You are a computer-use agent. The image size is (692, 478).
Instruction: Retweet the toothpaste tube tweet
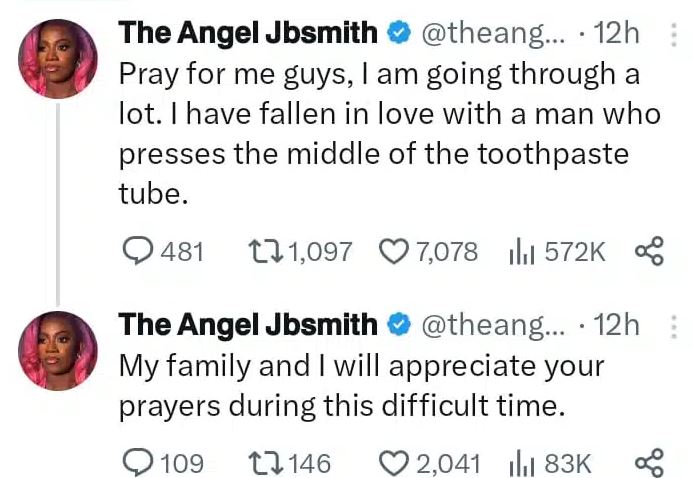click(x=262, y=251)
